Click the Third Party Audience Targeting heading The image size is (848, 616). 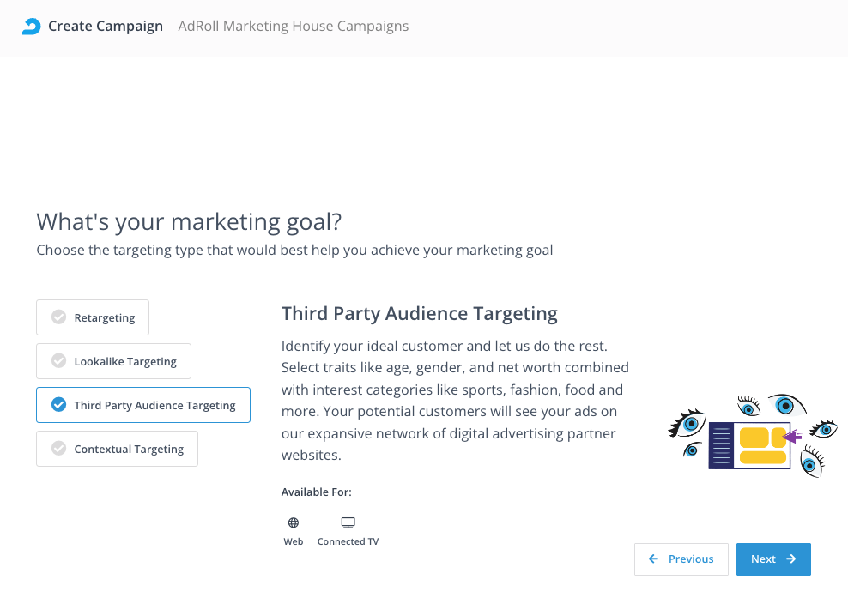coord(419,314)
